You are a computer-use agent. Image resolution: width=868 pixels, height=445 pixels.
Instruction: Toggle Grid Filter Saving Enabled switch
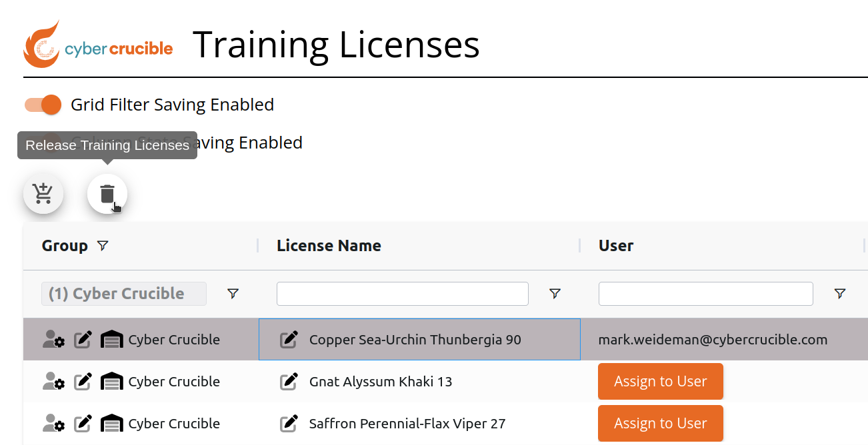coord(43,105)
